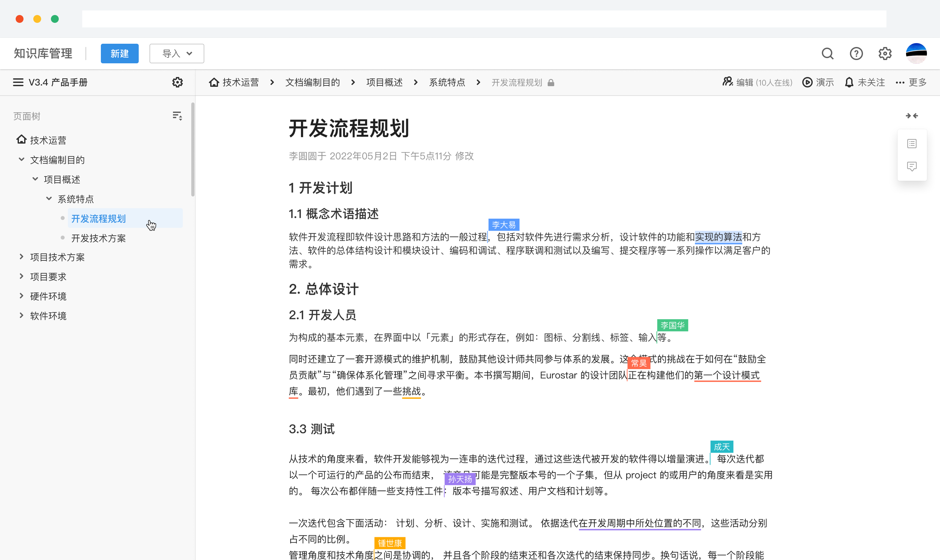Image resolution: width=940 pixels, height=560 pixels.
Task: Click the sort icon in the 页面树 panel
Action: click(177, 116)
